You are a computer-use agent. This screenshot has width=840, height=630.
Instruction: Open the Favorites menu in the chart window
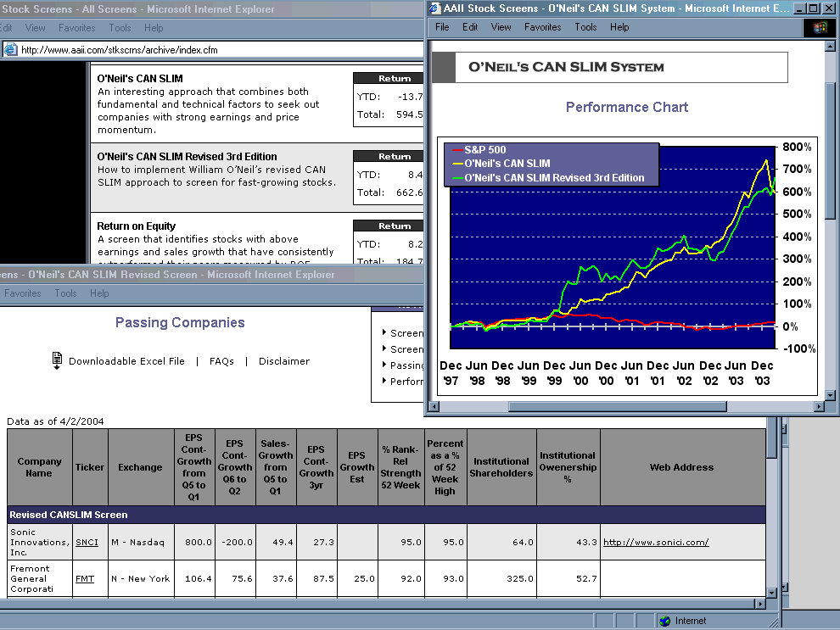(542, 27)
